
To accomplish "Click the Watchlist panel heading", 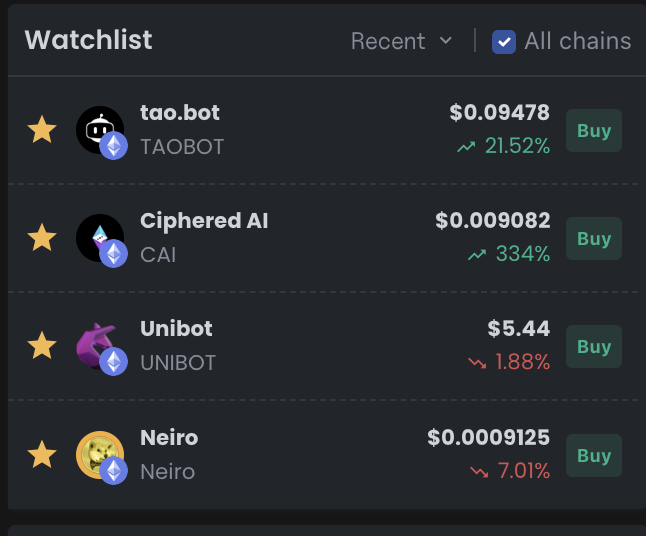I will 88,40.
